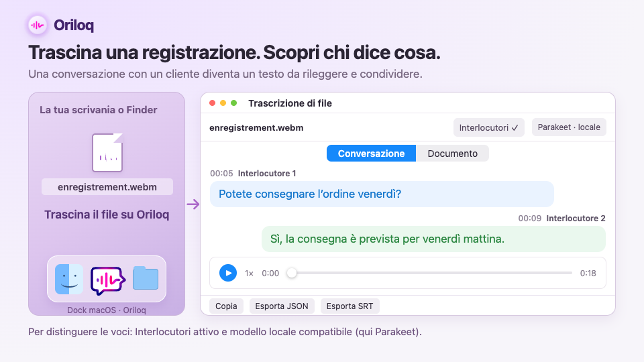Open the Parakeet · locale model selector
644x362 pixels.
click(x=569, y=127)
